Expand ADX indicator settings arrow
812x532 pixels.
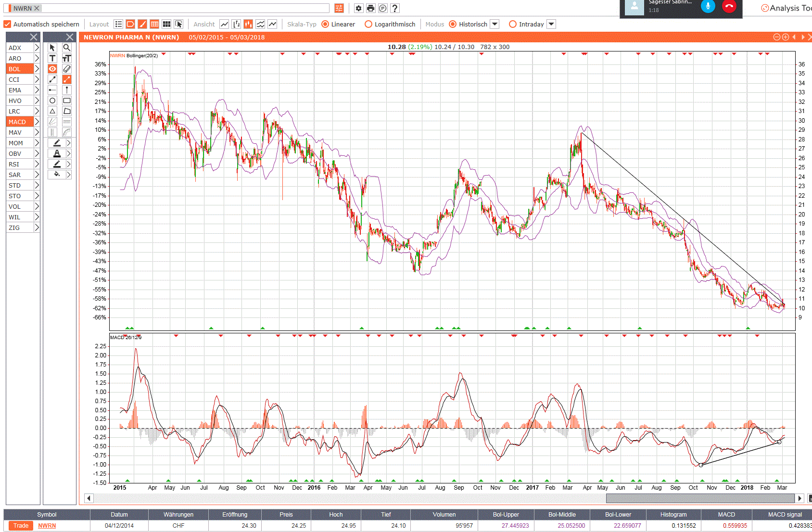click(x=37, y=48)
